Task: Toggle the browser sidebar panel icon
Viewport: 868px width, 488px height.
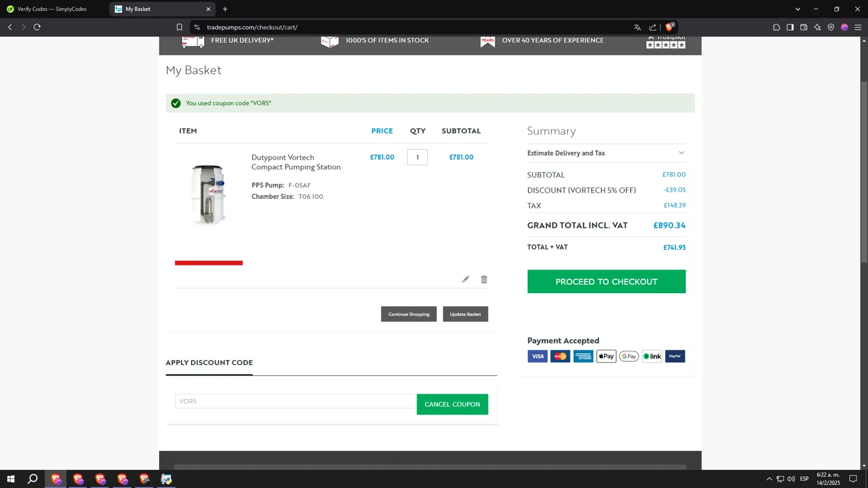Action: click(x=790, y=27)
